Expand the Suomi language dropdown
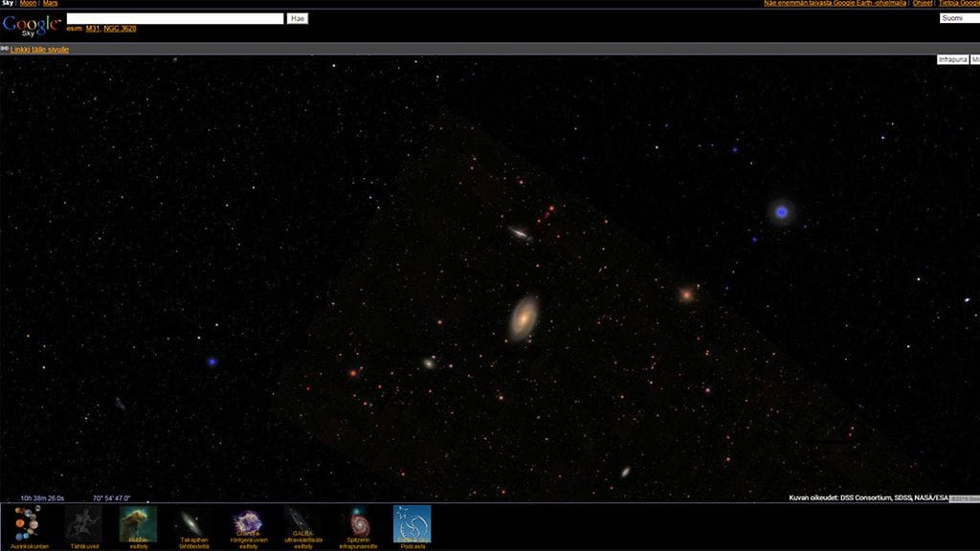The height and width of the screenshot is (551, 980). pyautogui.click(x=957, y=18)
